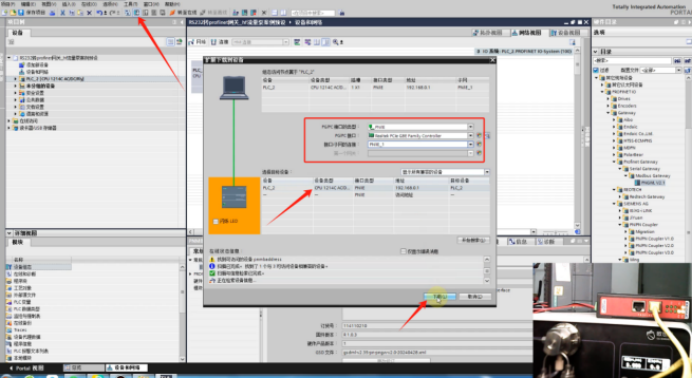
Task: Click the save project icon
Action: click(x=21, y=12)
